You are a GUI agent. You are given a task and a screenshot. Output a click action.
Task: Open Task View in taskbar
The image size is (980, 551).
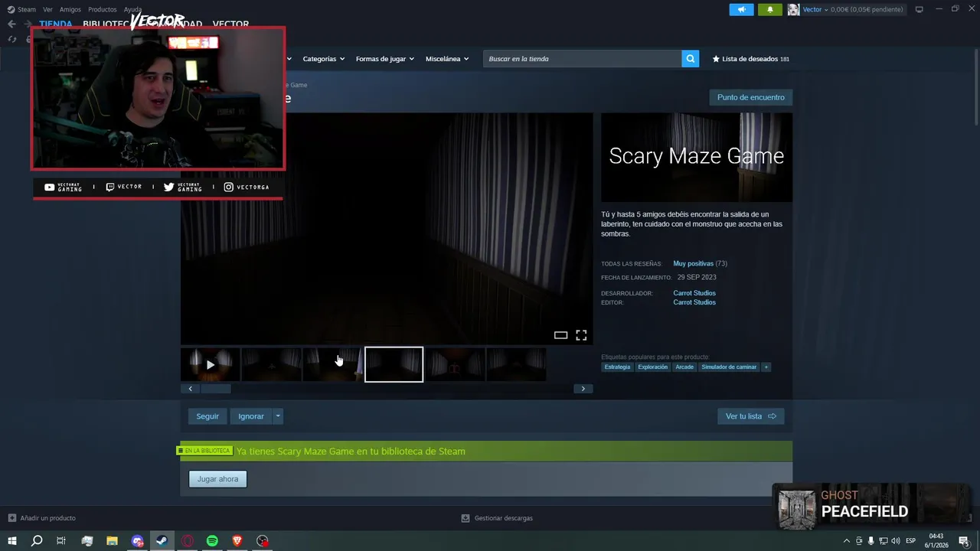(x=61, y=541)
